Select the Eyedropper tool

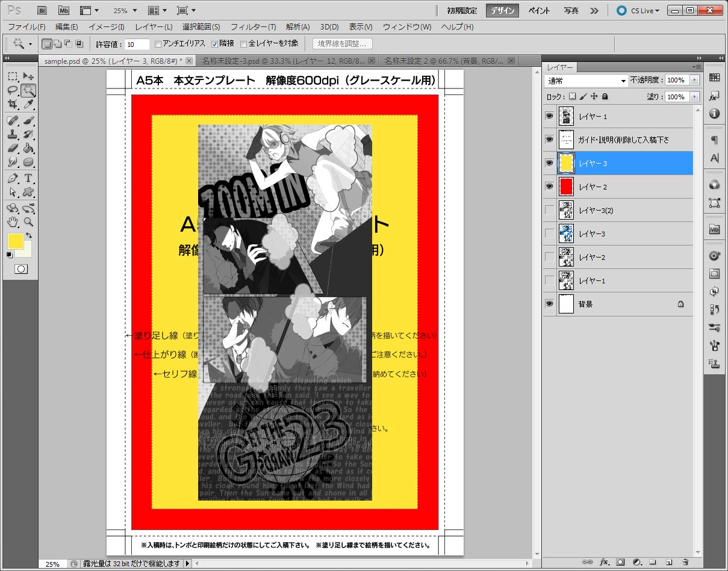(x=28, y=104)
